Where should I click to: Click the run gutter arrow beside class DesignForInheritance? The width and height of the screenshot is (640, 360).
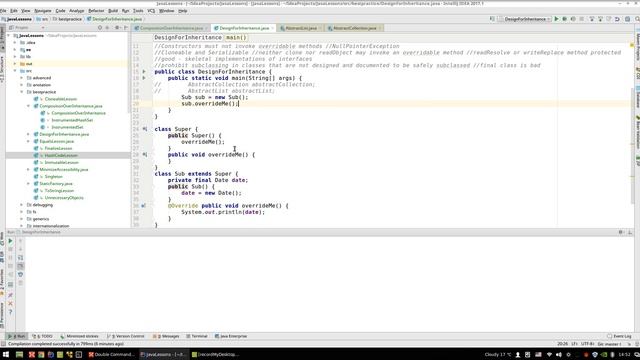[x=144, y=71]
